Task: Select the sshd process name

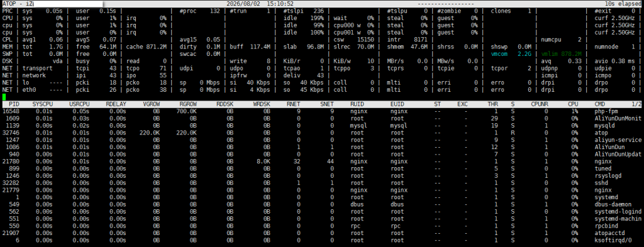Action: point(601,183)
